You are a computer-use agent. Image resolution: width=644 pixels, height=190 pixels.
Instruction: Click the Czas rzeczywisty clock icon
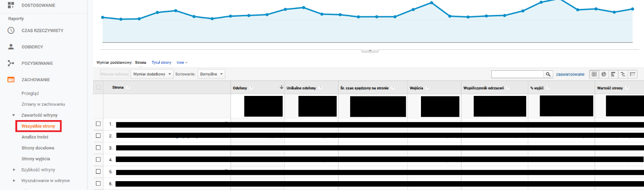tap(11, 31)
